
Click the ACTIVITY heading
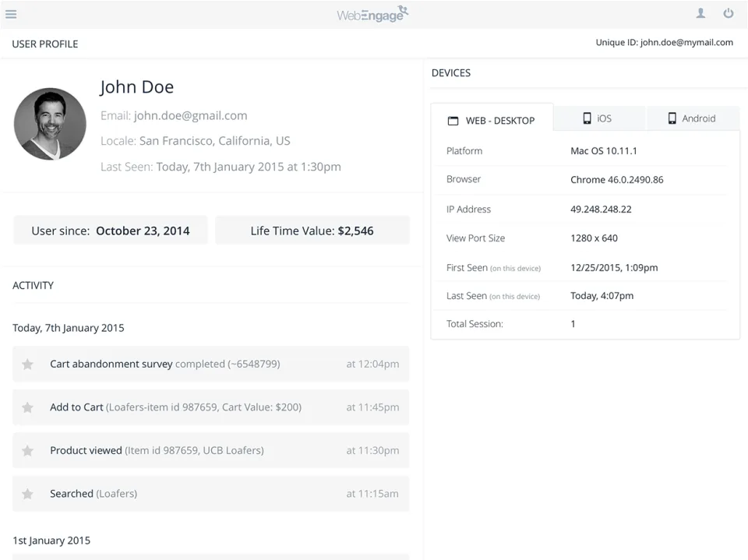coord(33,285)
